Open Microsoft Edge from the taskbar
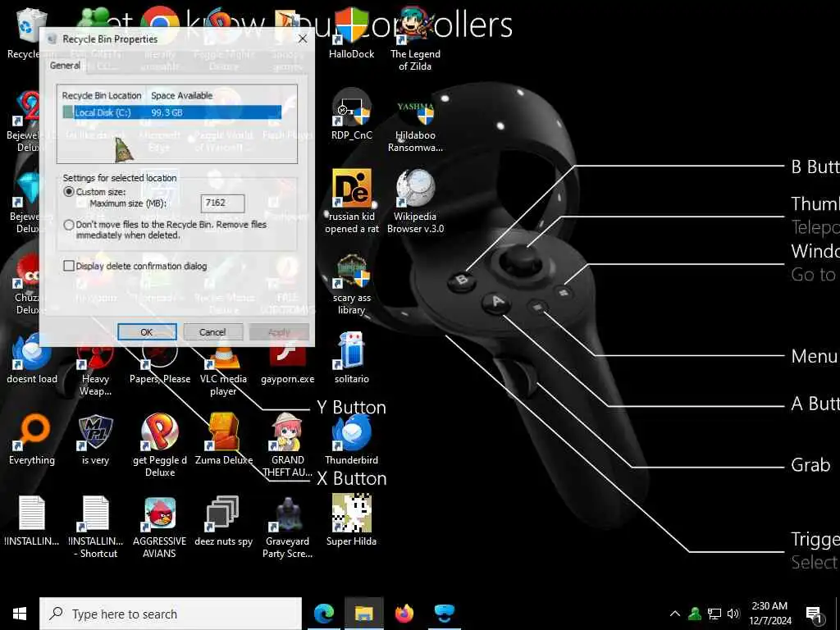The image size is (840, 630). (x=324, y=614)
